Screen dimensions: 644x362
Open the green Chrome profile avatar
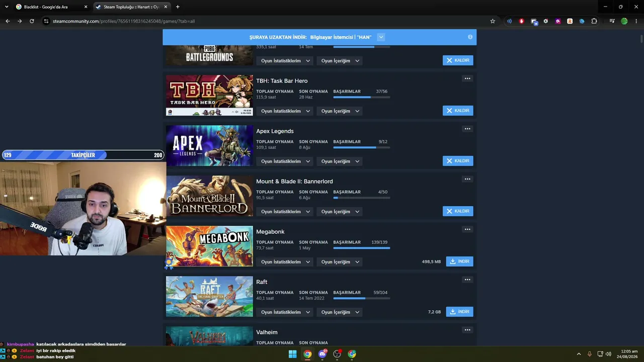624,21
